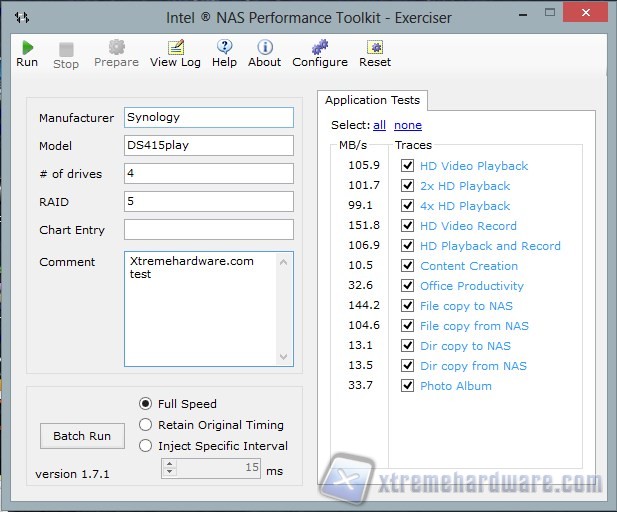Toggle the Office Productivity checkbox
The height and width of the screenshot is (512, 617).
click(407, 286)
